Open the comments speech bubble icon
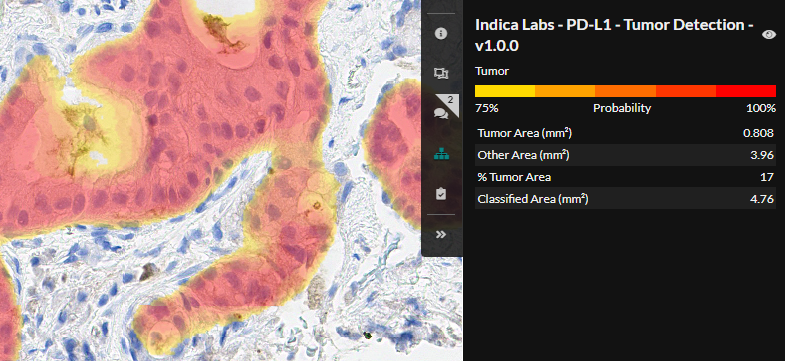Image resolution: width=785 pixels, height=361 pixels. (441, 113)
